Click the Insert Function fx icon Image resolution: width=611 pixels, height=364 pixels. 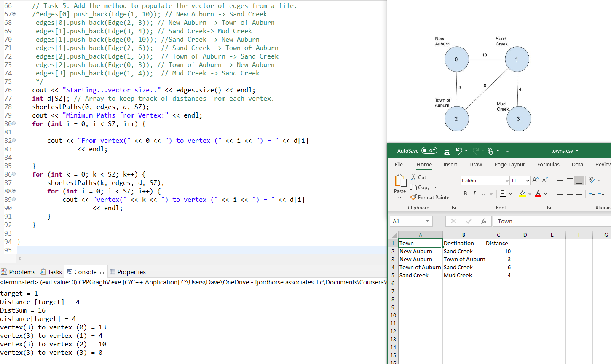pyautogui.click(x=484, y=221)
